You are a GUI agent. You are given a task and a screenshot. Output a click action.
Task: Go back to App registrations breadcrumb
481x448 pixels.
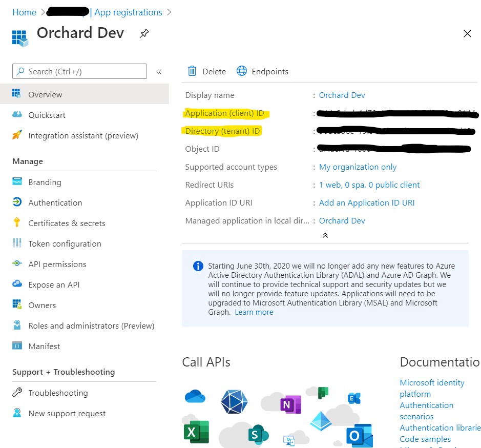click(x=128, y=12)
